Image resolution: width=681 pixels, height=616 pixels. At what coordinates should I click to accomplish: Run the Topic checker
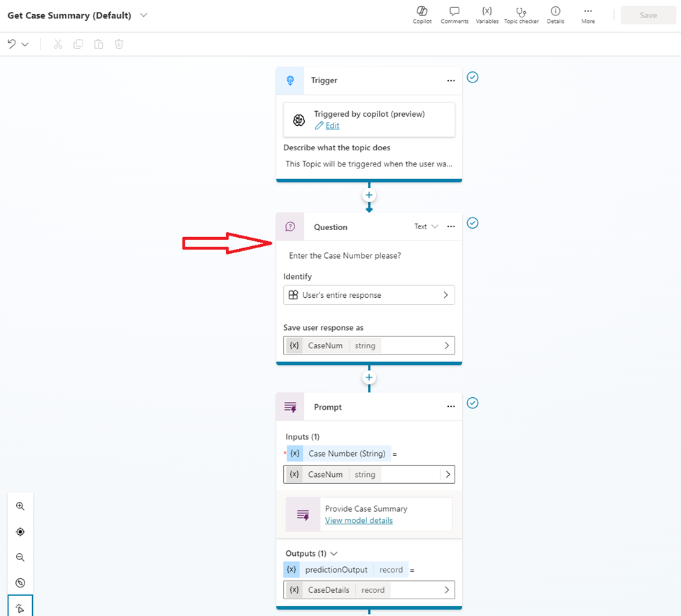point(521,15)
